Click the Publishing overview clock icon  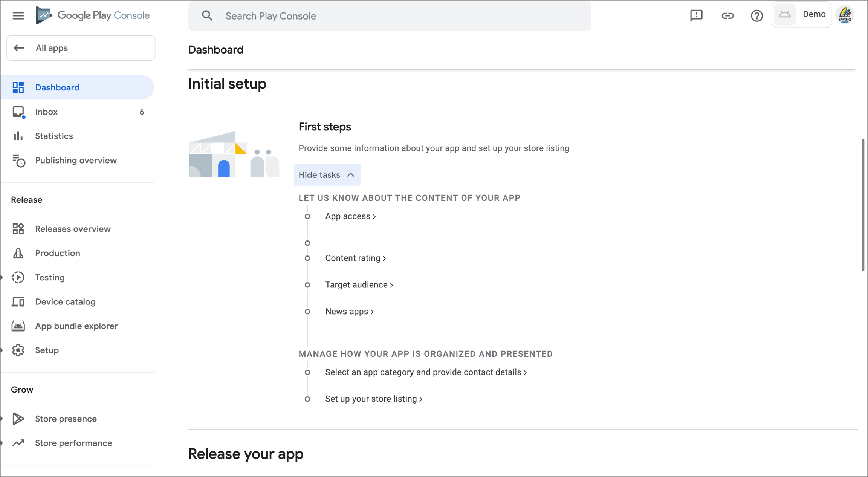click(18, 161)
